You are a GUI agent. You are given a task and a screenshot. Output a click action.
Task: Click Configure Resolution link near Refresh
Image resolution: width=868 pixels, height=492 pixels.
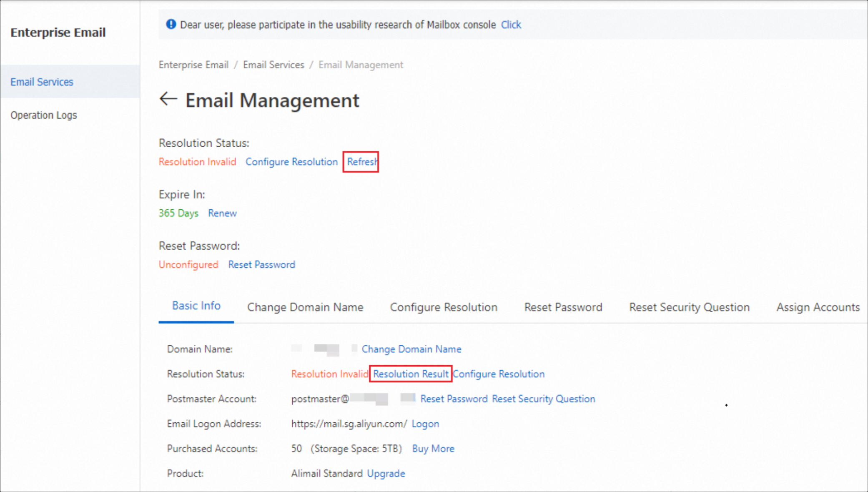point(291,162)
